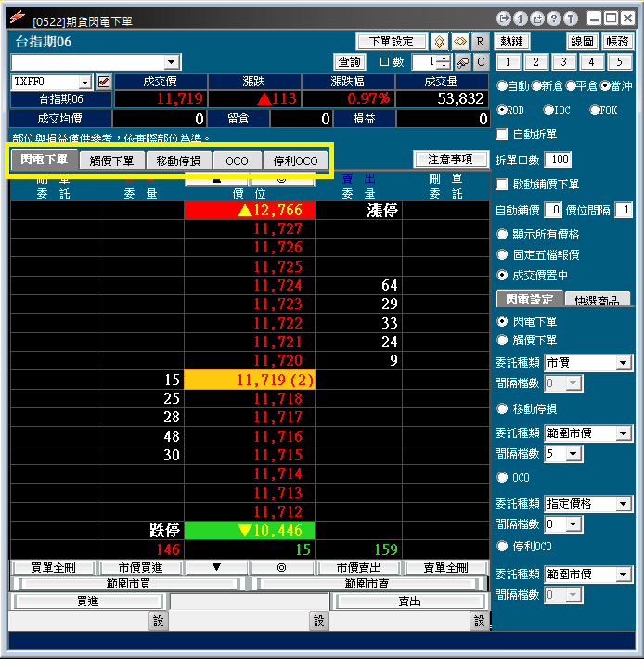The width and height of the screenshot is (644, 659).
Task: Click the export arrow icon in title bar
Action: 503,19
